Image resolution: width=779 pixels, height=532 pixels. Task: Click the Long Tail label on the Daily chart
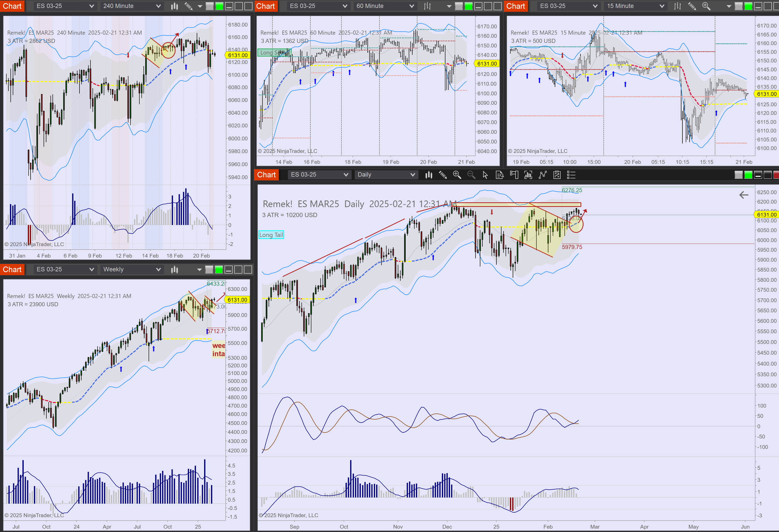[x=271, y=235]
